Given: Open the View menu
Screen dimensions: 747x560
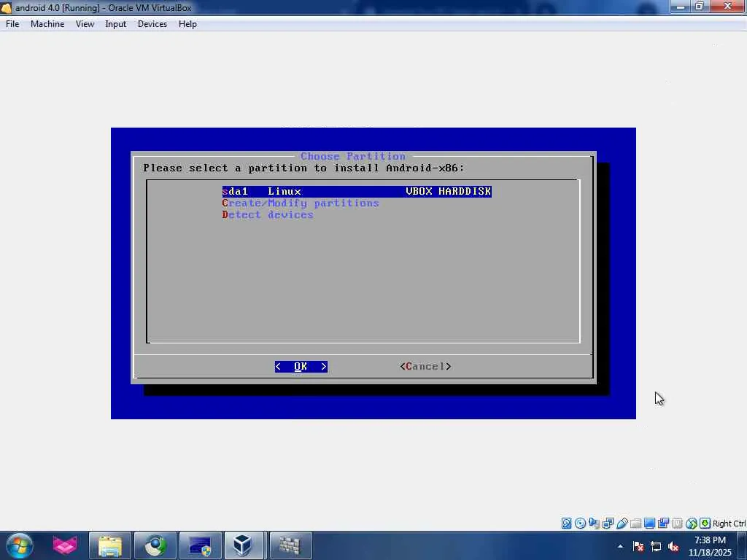Looking at the screenshot, I should (x=85, y=24).
